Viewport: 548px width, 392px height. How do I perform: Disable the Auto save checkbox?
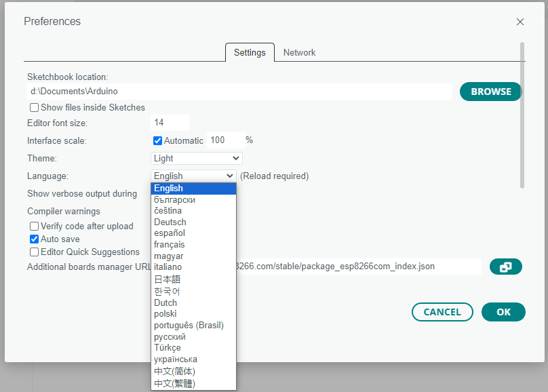(34, 239)
